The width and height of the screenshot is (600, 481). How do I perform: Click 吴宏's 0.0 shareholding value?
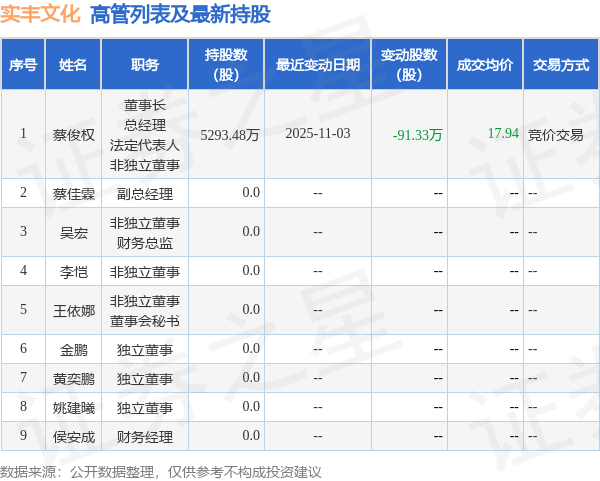pos(251,232)
